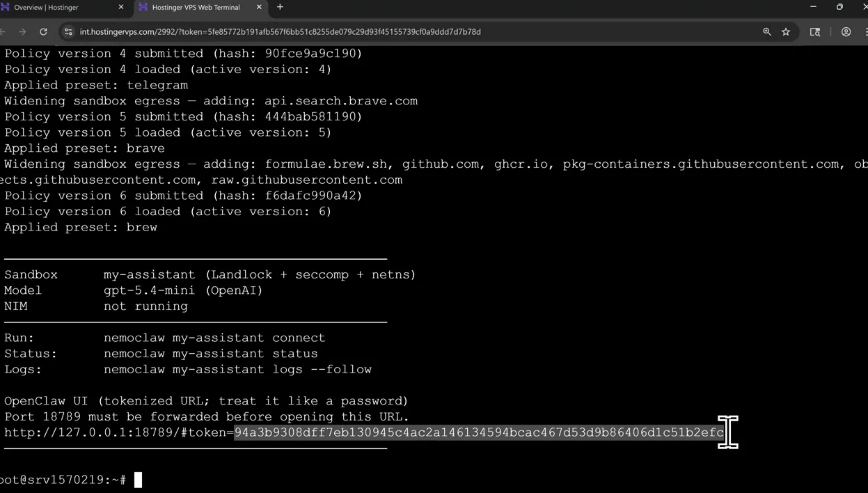868x493 pixels.
Task: Click the http://127.0.0.1:18789/#token= text
Action: click(119, 432)
